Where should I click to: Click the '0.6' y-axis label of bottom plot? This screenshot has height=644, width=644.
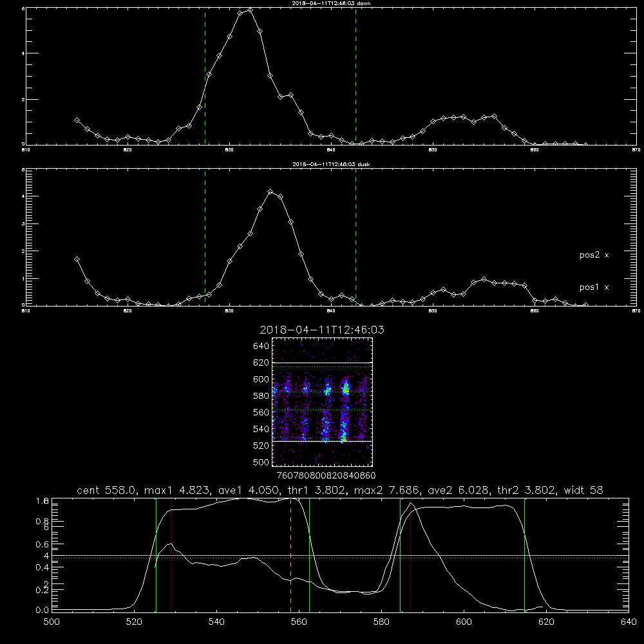click(43, 544)
